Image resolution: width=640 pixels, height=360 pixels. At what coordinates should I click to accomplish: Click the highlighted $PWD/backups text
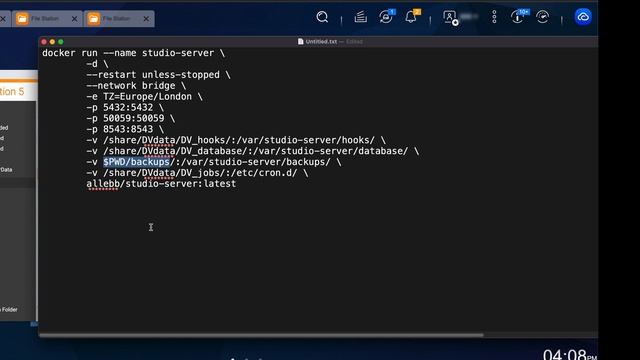136,162
